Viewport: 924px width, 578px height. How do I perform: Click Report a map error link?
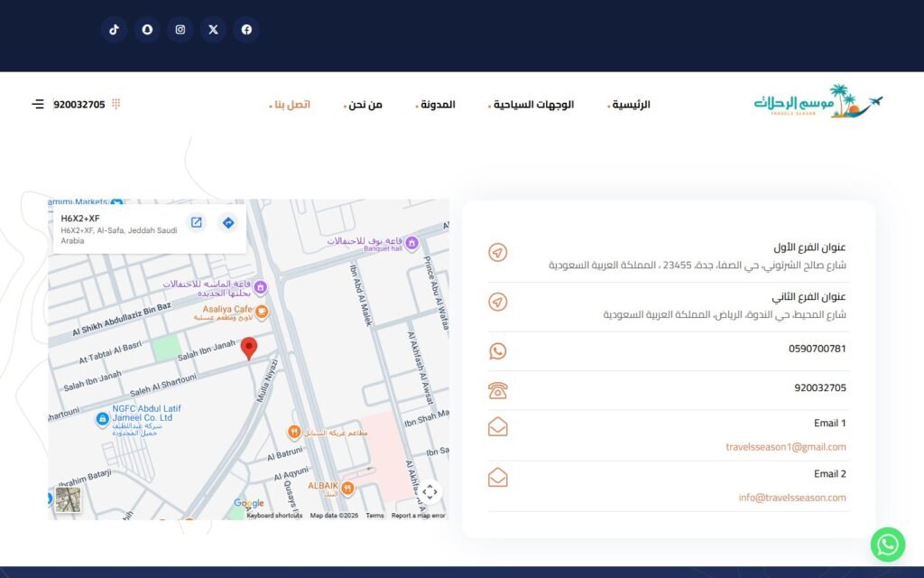(419, 516)
